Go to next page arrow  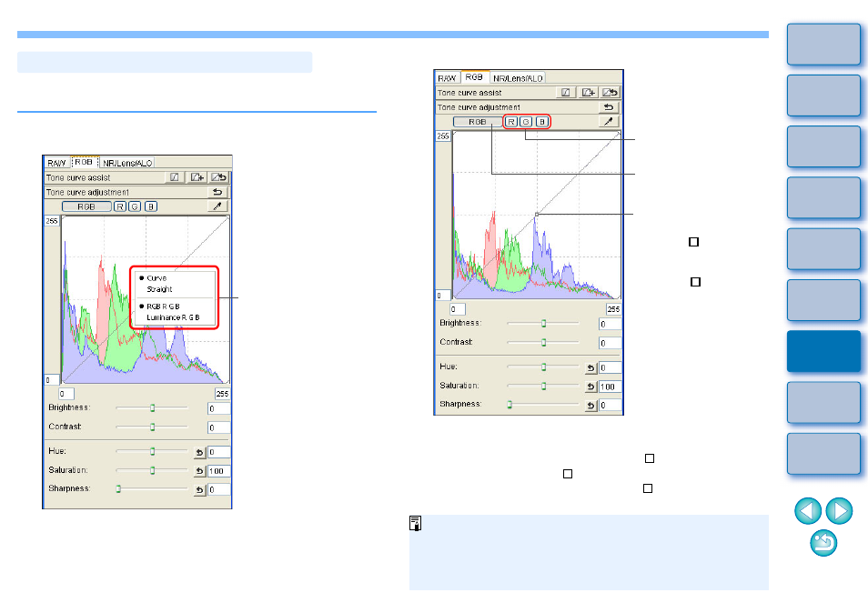tap(839, 510)
